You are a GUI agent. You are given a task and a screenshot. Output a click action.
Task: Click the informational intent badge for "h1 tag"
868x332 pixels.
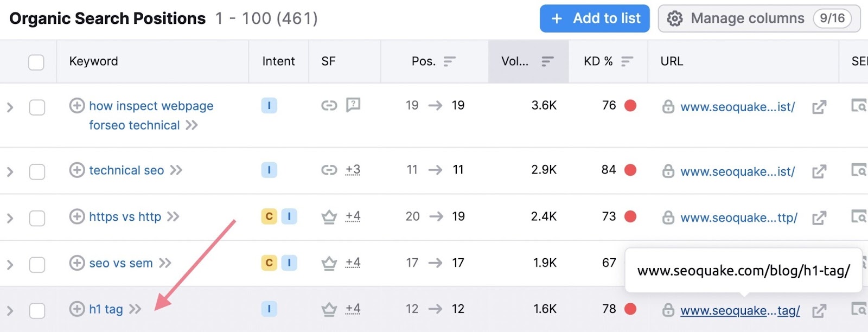point(269,309)
